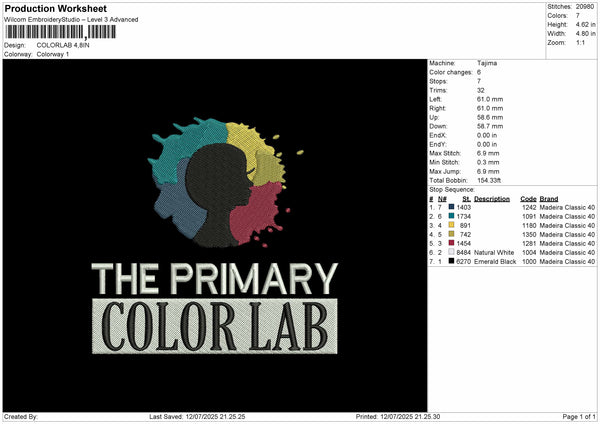Click the Width value '4.80 in'
This screenshot has height=424, width=600.
tap(585, 34)
